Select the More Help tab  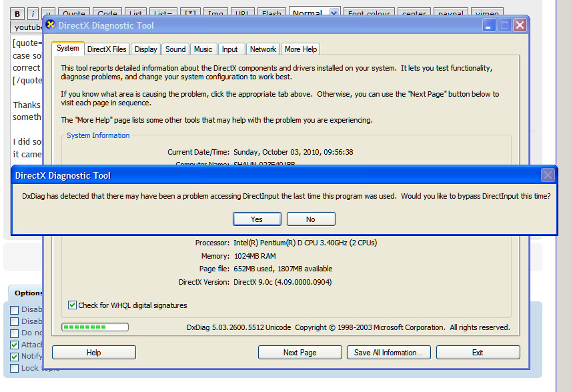(301, 49)
